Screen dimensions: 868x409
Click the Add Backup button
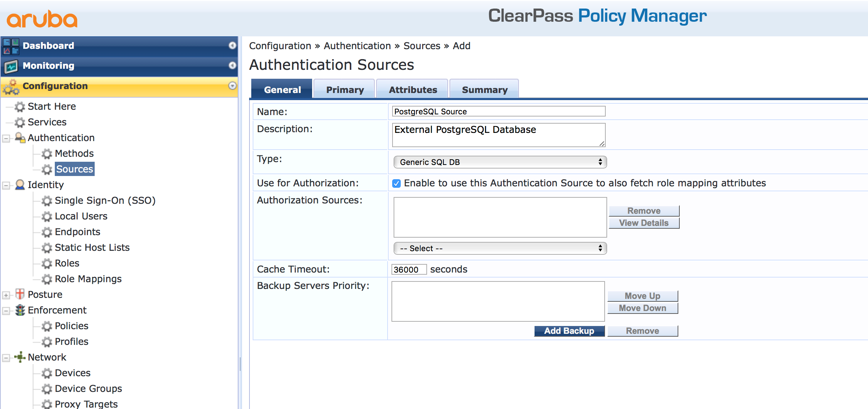[x=569, y=331]
